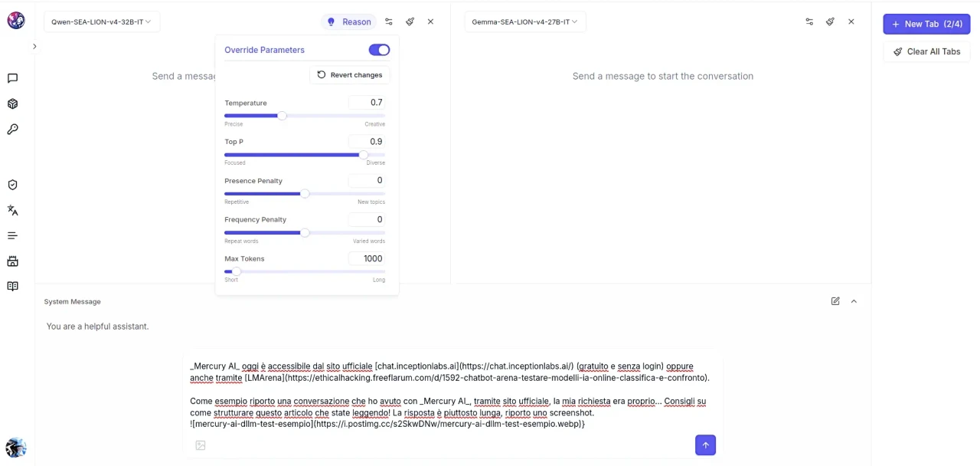Clear the Gemma tab conversation with brush icon
The width and height of the screenshot is (980, 466).
click(830, 22)
